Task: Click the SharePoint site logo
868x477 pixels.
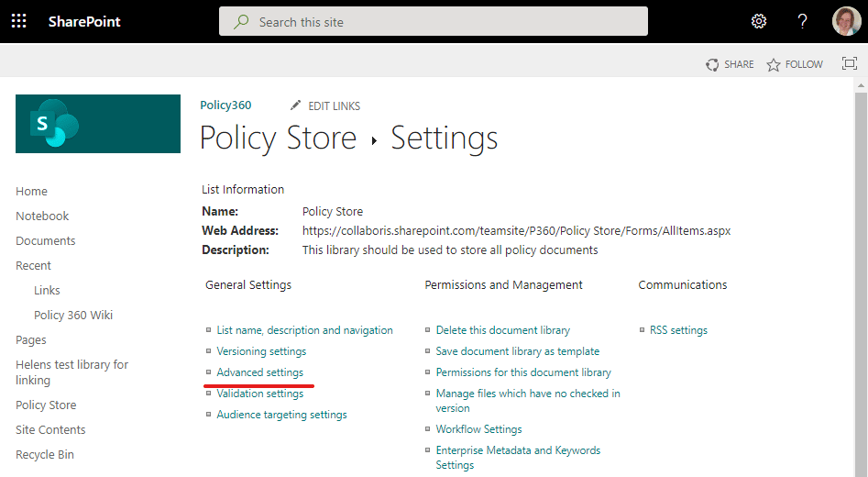Action: [98, 124]
